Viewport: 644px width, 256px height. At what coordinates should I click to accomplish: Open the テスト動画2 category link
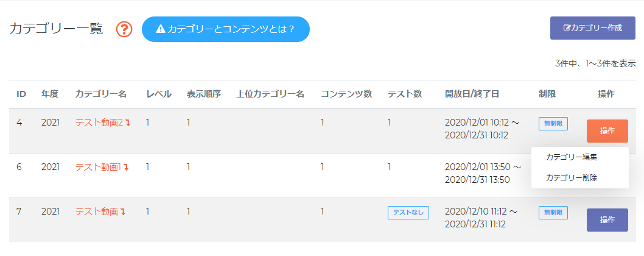[x=99, y=123]
